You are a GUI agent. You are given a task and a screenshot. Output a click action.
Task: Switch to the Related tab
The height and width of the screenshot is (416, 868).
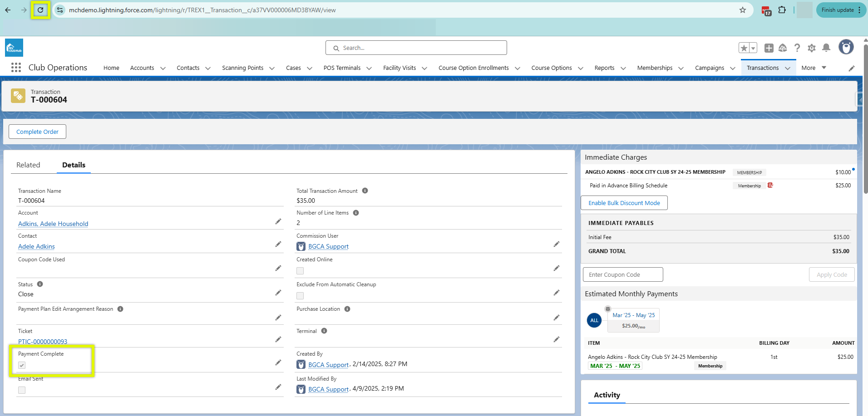(x=28, y=165)
